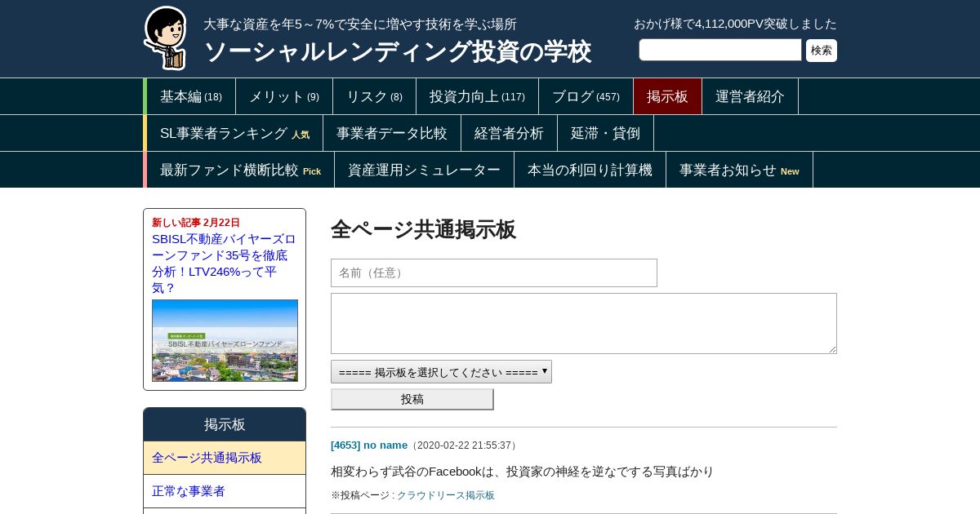
Task: Open 経営者分析 menu item
Action: (x=509, y=133)
